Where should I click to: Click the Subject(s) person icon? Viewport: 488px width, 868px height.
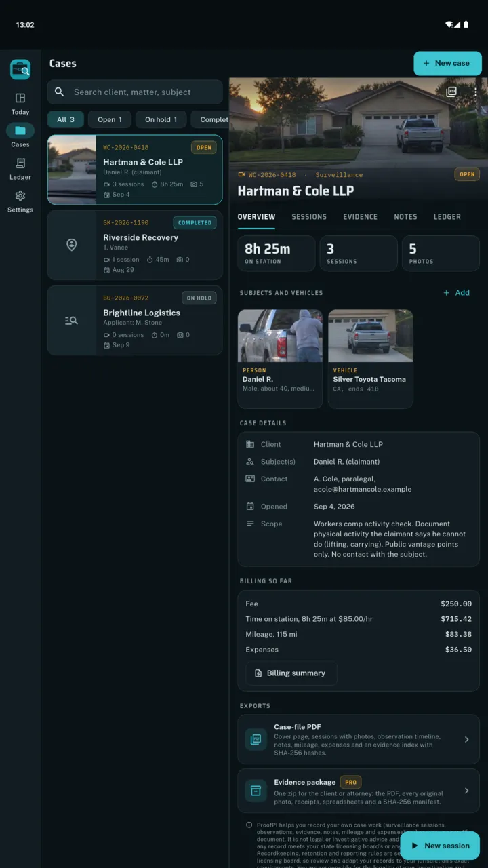[x=250, y=462]
